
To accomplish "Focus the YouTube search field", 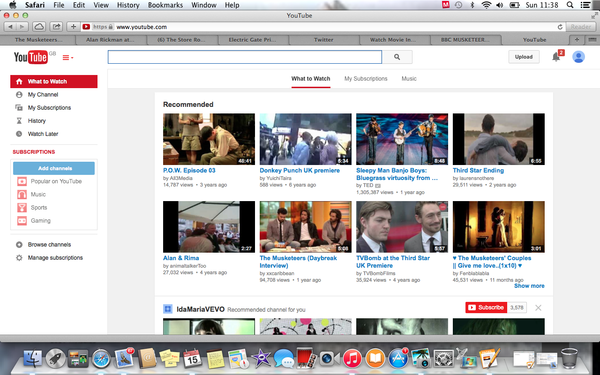I will 245,57.
